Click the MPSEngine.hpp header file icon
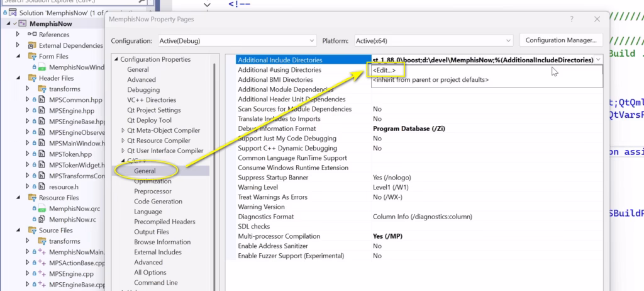Viewport: 644px width, 291px height. coord(42,111)
